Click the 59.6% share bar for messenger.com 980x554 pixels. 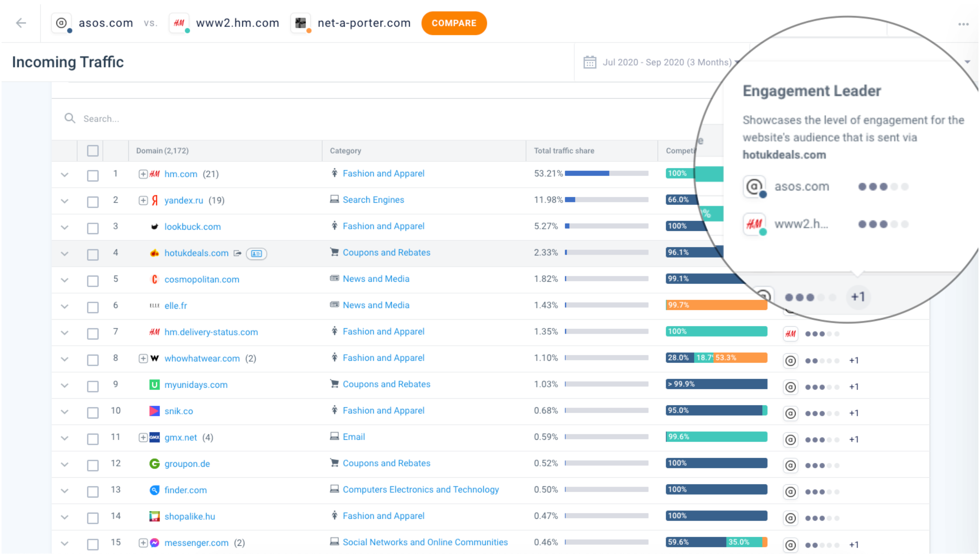(x=696, y=542)
